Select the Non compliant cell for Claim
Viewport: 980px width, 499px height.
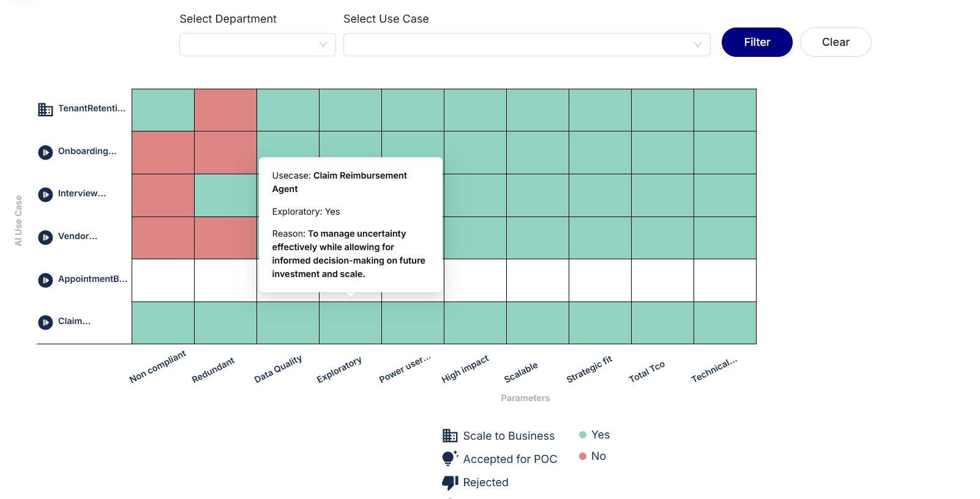tap(163, 323)
